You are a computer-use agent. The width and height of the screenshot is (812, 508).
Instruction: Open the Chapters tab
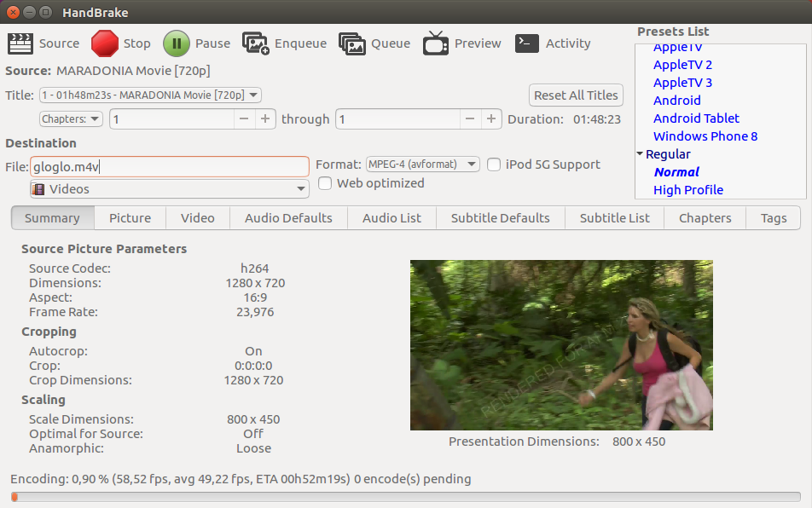click(705, 218)
